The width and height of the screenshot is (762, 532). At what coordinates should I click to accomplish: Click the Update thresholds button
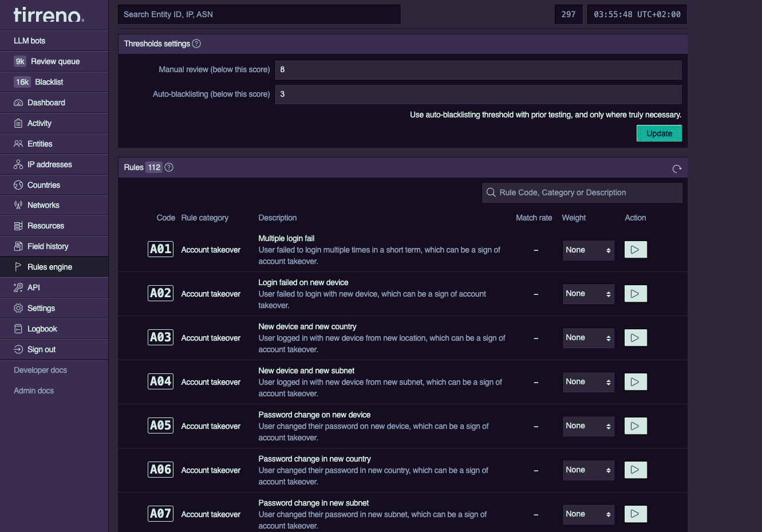pos(659,133)
